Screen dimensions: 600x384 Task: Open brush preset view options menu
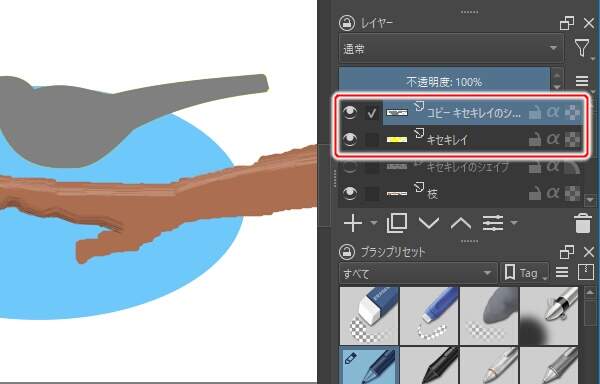click(562, 272)
